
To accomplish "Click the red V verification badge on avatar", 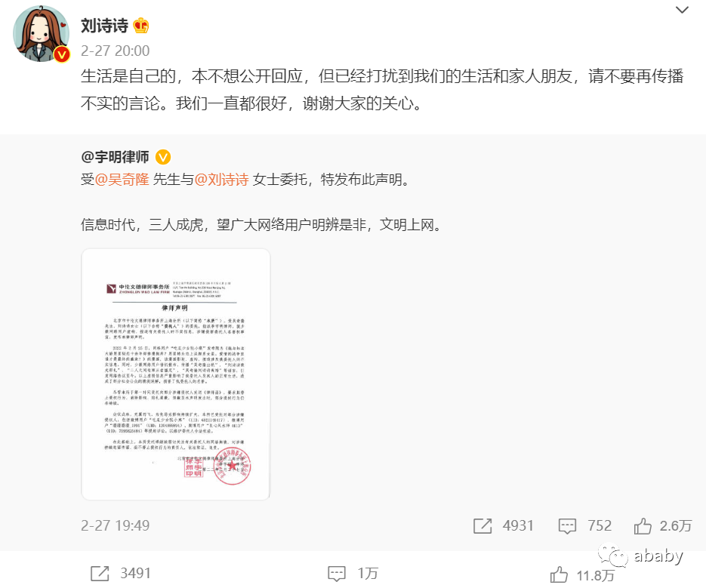I will coord(62,54).
